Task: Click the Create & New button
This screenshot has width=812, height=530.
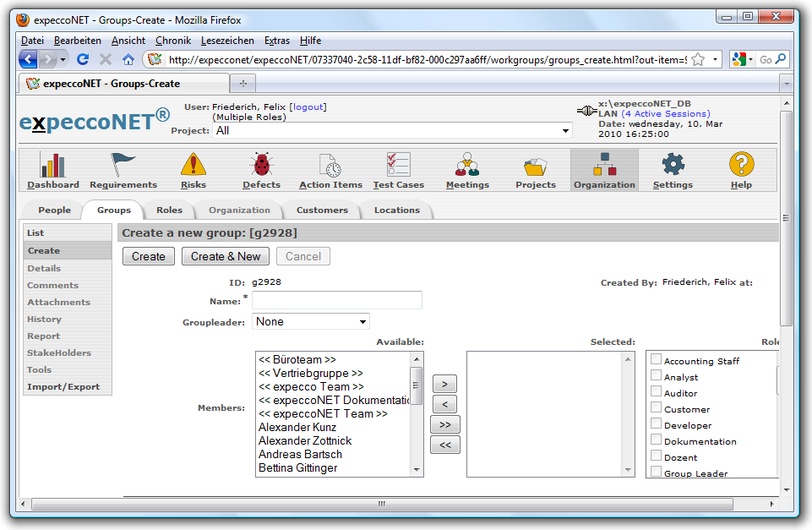Action: (226, 256)
